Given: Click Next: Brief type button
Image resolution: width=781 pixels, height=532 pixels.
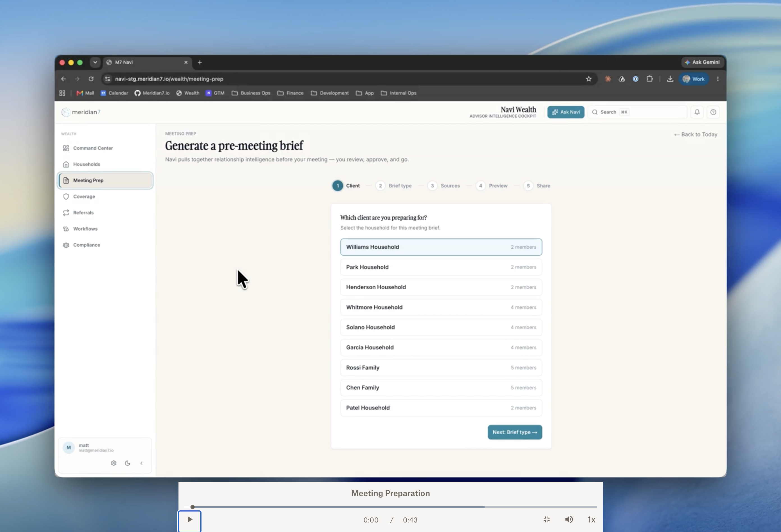Looking at the screenshot, I should click(515, 432).
